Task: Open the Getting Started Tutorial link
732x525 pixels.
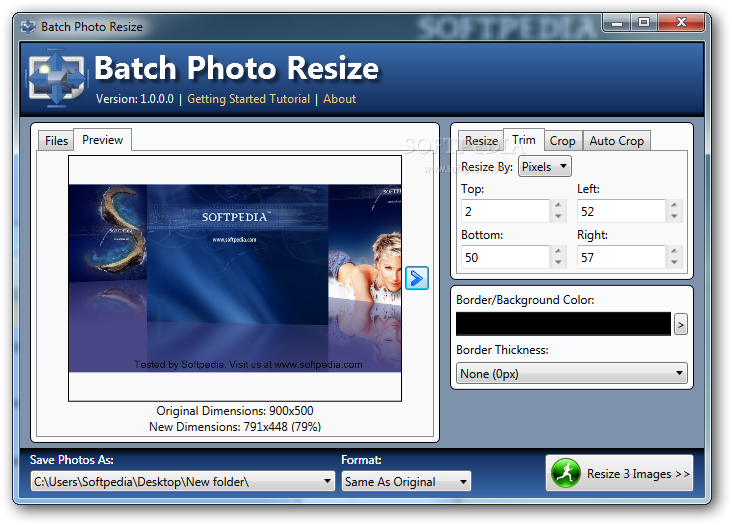Action: (248, 99)
